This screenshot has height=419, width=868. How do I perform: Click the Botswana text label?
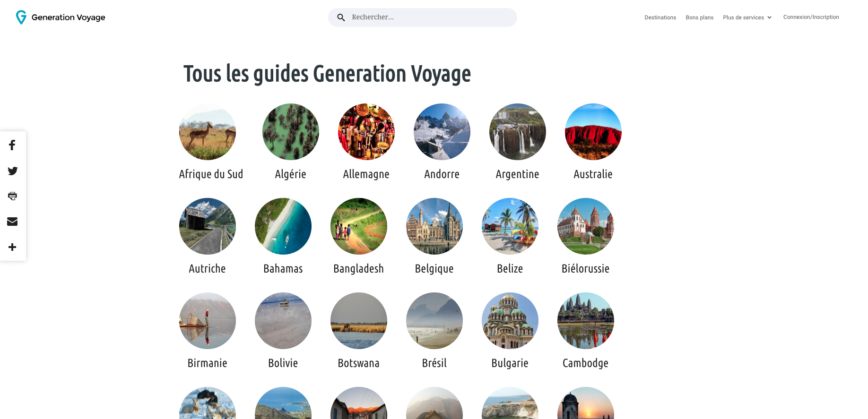pos(359,363)
